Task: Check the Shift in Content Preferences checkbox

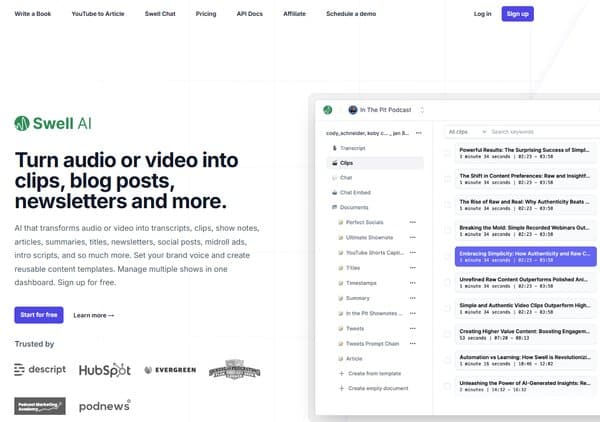Action: coord(447,179)
